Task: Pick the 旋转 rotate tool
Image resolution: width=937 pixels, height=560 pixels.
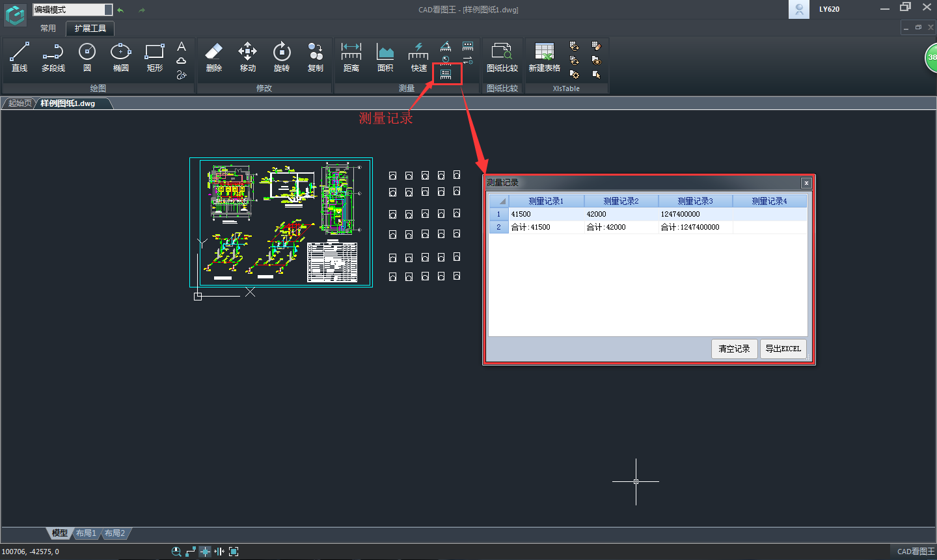Action: 281,57
